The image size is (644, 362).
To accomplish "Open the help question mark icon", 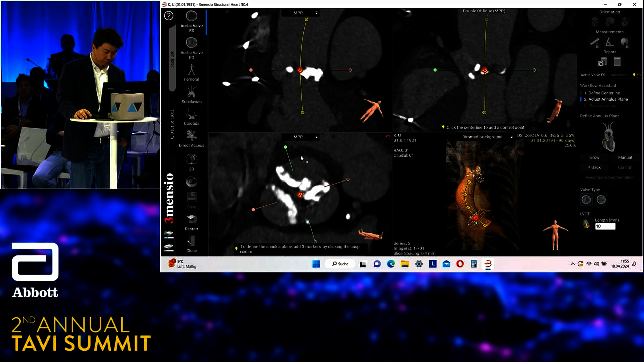I will tap(169, 16).
